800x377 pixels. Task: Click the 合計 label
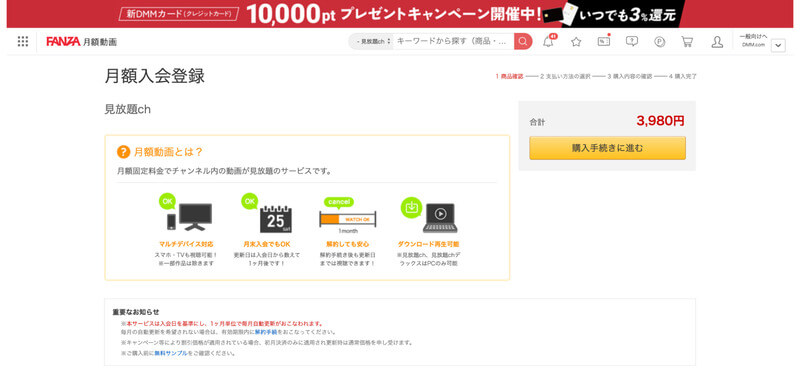[537, 122]
